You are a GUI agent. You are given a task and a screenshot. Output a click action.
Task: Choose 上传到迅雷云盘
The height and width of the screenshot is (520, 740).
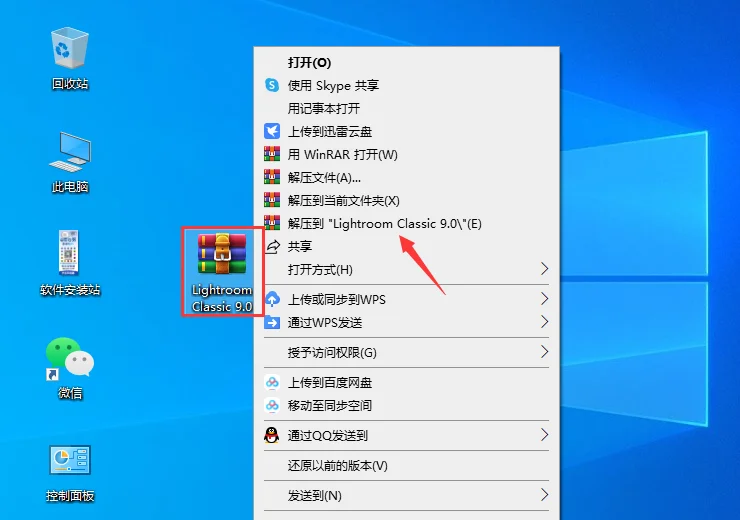point(407,131)
